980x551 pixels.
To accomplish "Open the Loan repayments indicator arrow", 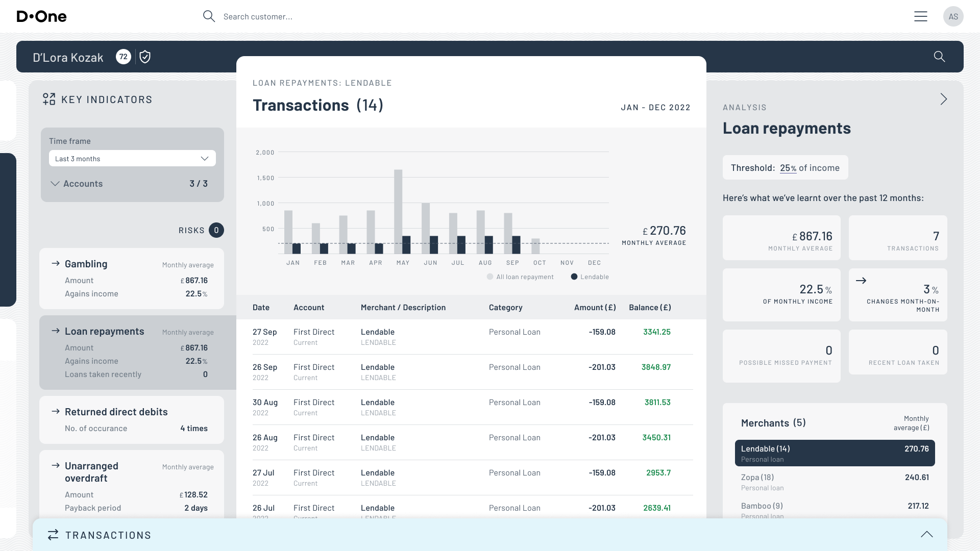I will (56, 331).
